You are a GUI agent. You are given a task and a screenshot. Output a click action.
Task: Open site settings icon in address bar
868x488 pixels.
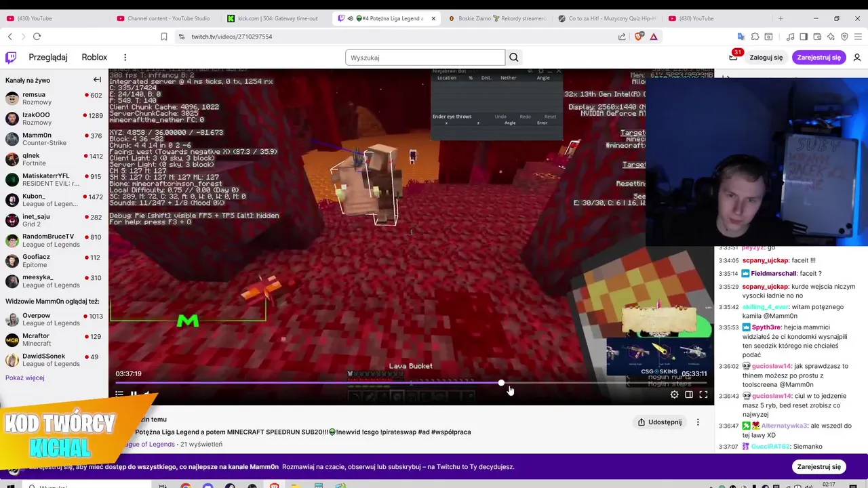(x=181, y=37)
